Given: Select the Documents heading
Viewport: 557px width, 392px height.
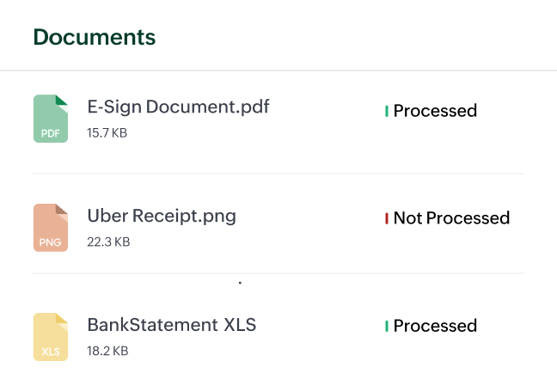Looking at the screenshot, I should (x=95, y=37).
